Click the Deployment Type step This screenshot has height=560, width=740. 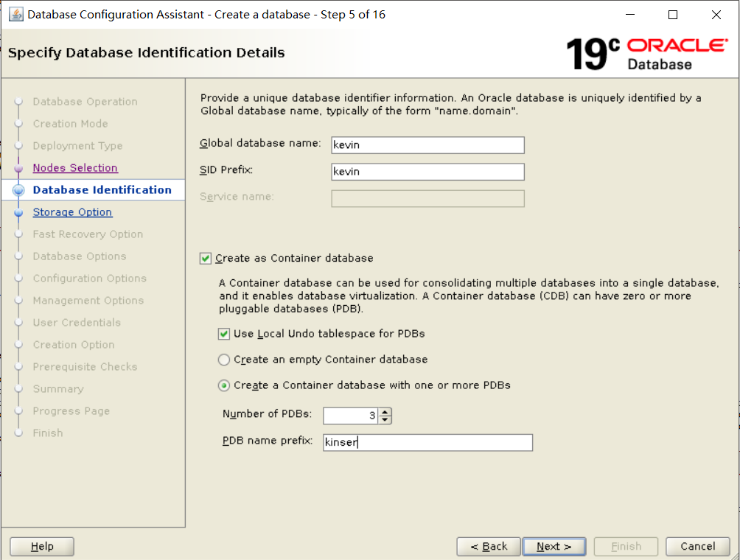coord(77,146)
